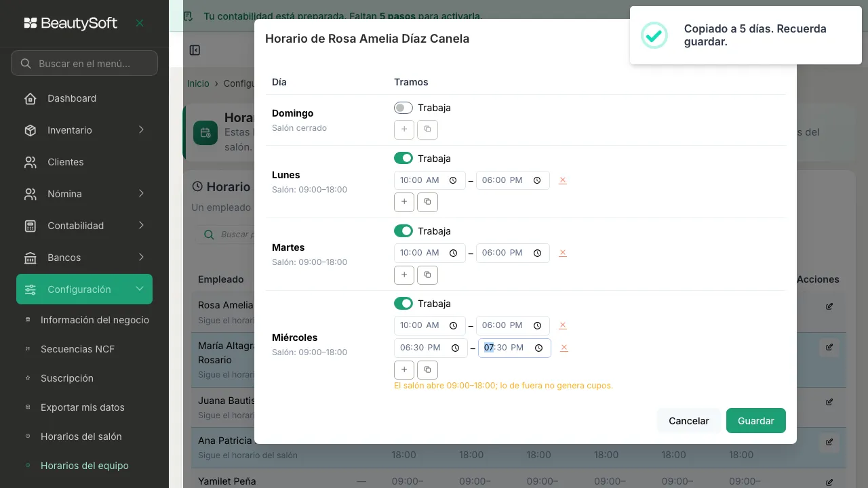Viewport: 868px width, 488px height.
Task: Expand the Bancos menu
Action: (x=84, y=258)
